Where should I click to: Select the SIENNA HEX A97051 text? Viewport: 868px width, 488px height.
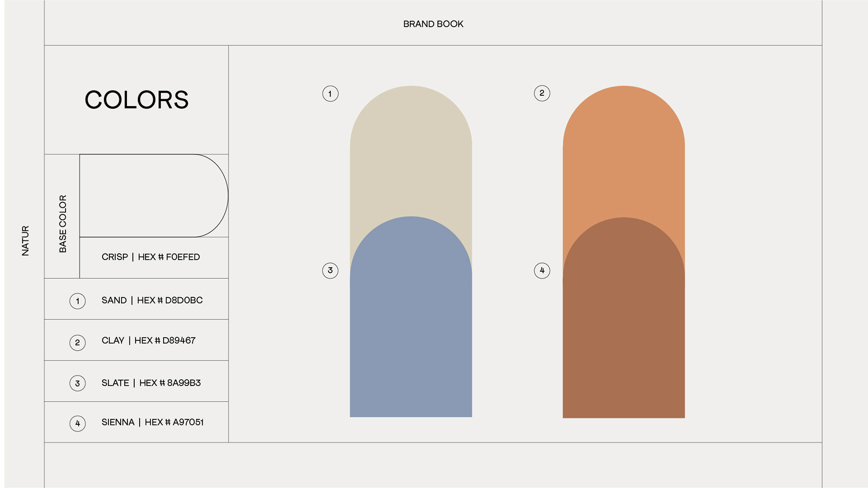pos(152,422)
